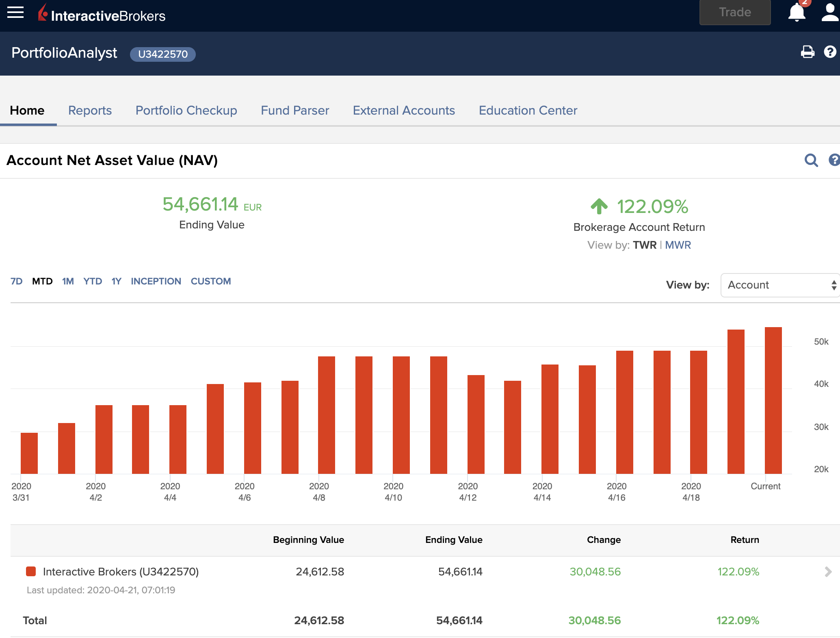Select the CUSTOM date range link
This screenshot has height=638, width=840.
(210, 281)
